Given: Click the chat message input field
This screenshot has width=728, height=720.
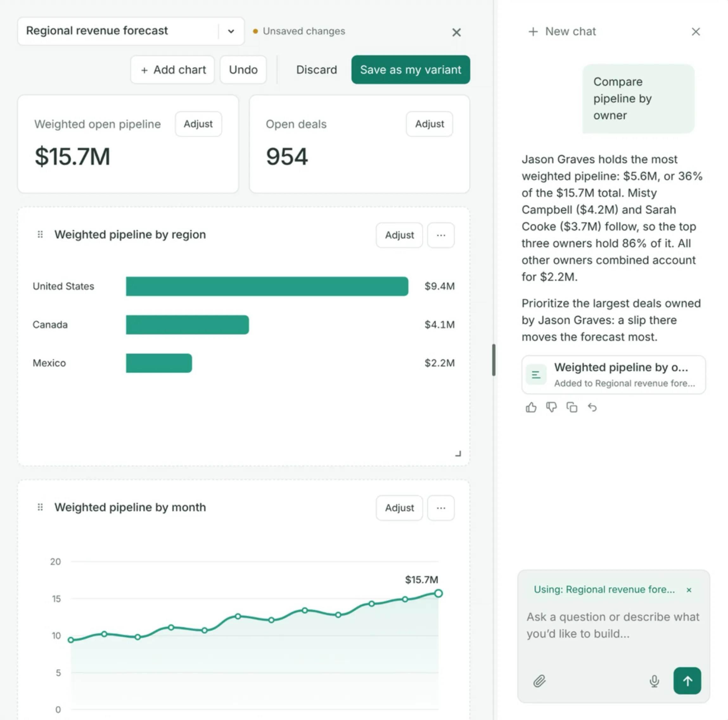Looking at the screenshot, I should click(613, 625).
